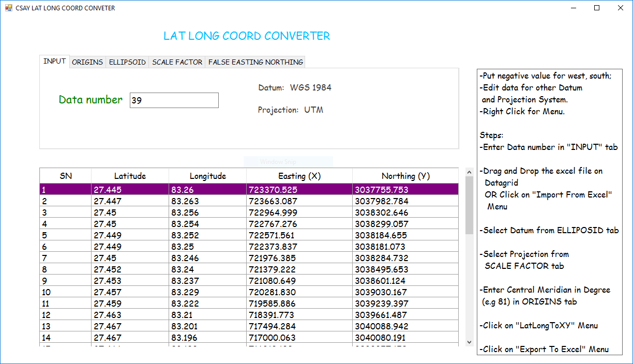
Task: Open the ELLIPSOID tab
Action: [127, 62]
